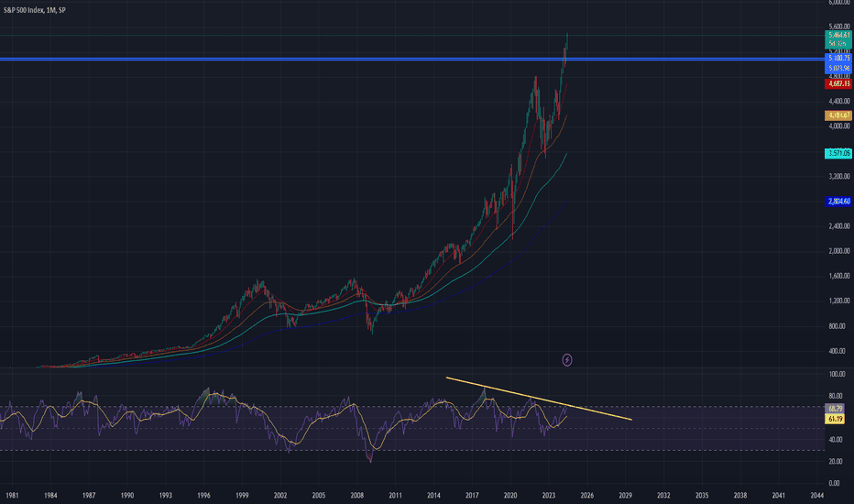854x504 pixels.
Task: Click the 1999 label on time axis
Action: pyautogui.click(x=242, y=495)
